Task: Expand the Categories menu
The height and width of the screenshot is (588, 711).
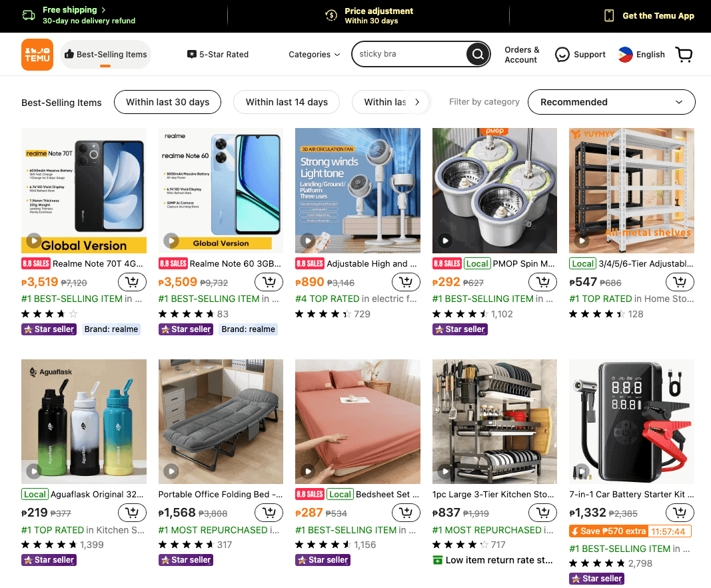Action: click(x=314, y=54)
